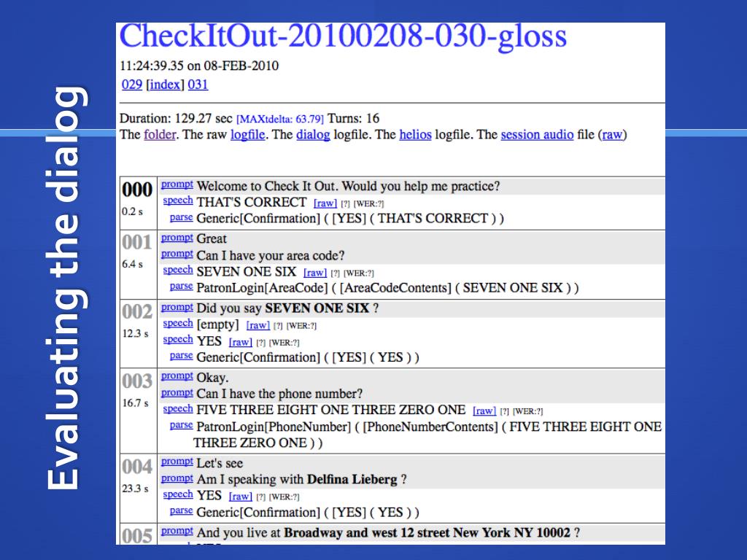This screenshot has height=560, width=747.
Task: Click the 23.3 s timestamp
Action: pyautogui.click(x=135, y=489)
